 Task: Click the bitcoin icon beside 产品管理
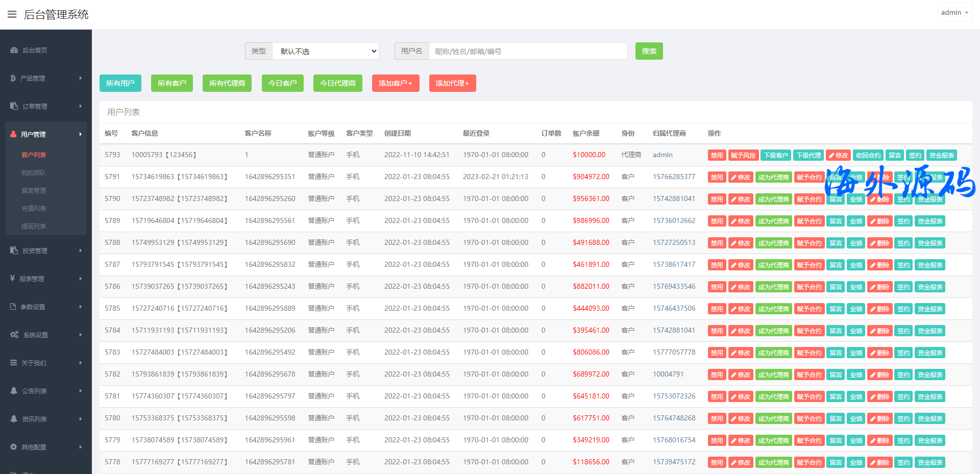pyautogui.click(x=13, y=78)
